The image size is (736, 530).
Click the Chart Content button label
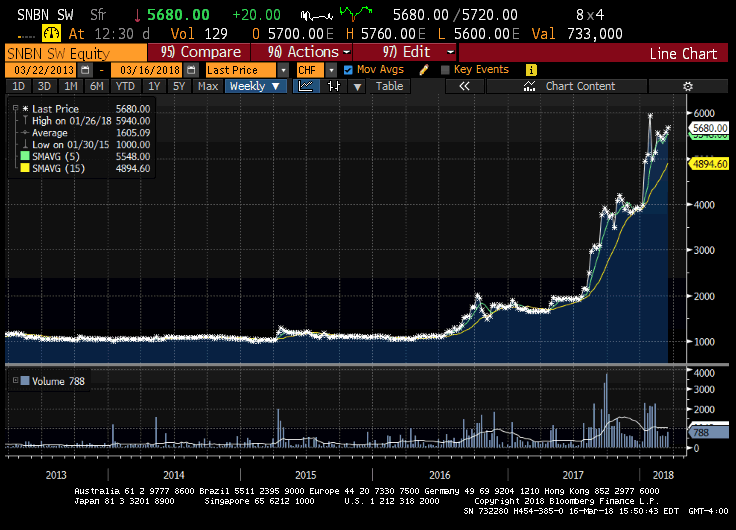pos(580,86)
